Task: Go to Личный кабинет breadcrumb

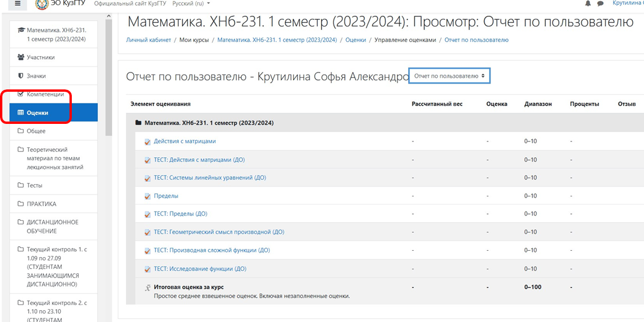Action: tap(148, 40)
